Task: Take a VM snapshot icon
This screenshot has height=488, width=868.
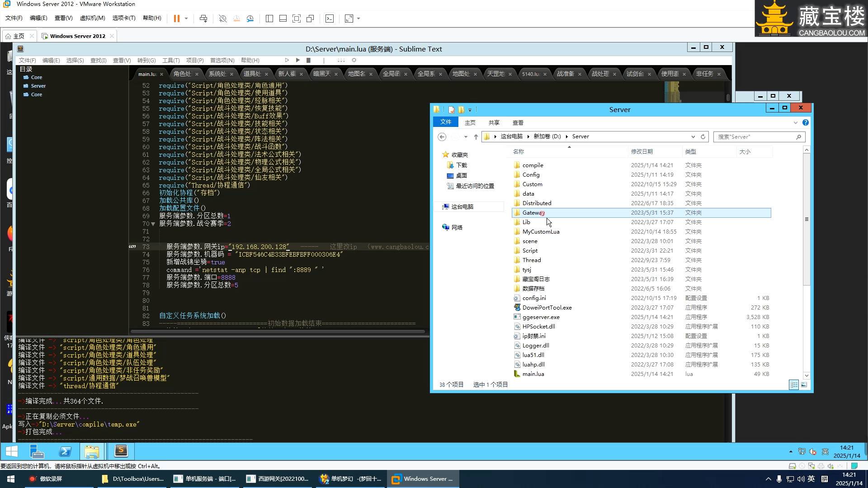Action: point(222,19)
